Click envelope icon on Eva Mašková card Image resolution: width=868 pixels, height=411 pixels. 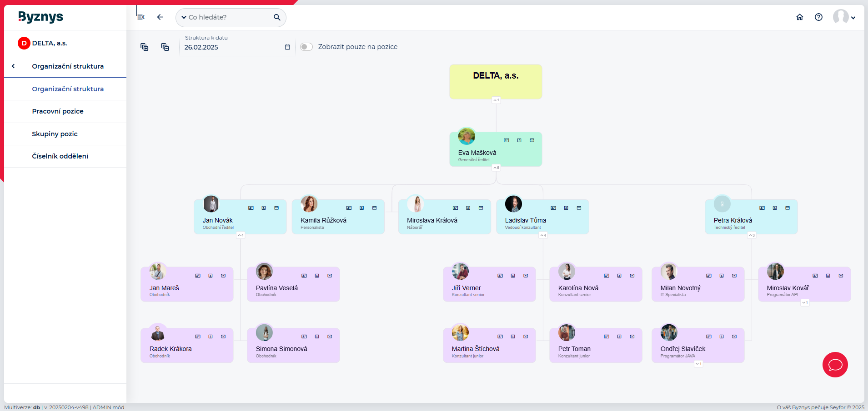pyautogui.click(x=532, y=140)
